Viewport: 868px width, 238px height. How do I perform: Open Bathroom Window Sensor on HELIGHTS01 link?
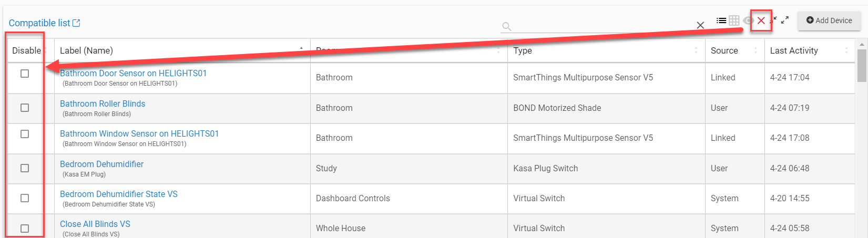click(139, 133)
